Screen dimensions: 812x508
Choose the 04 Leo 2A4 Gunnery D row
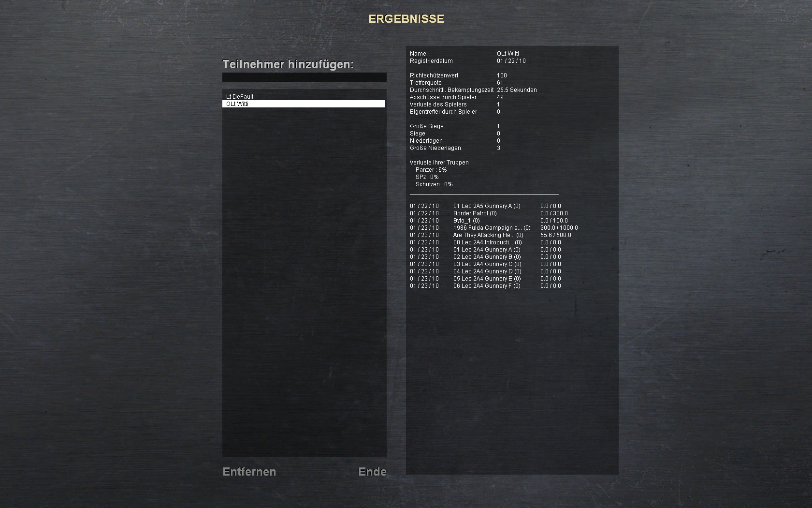pos(487,271)
